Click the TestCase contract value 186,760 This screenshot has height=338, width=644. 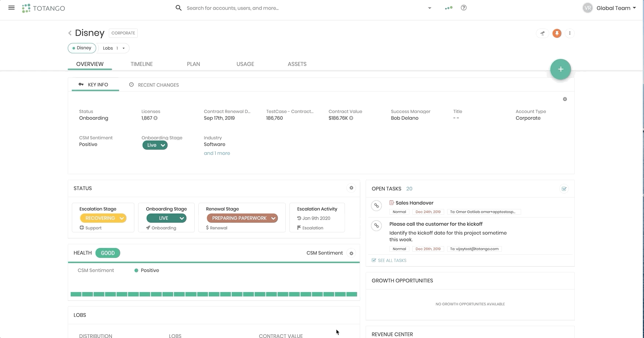point(274,118)
